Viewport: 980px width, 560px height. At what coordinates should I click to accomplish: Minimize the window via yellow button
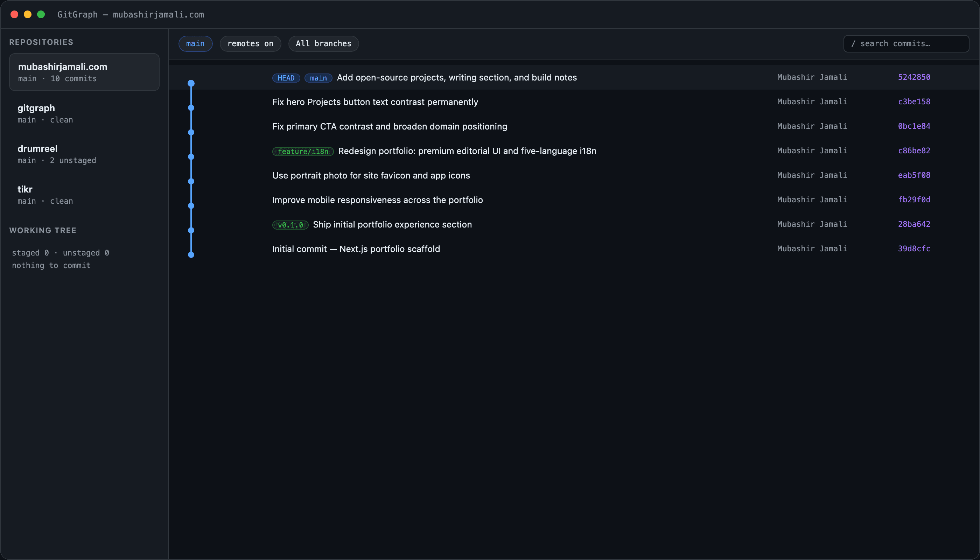click(x=28, y=14)
